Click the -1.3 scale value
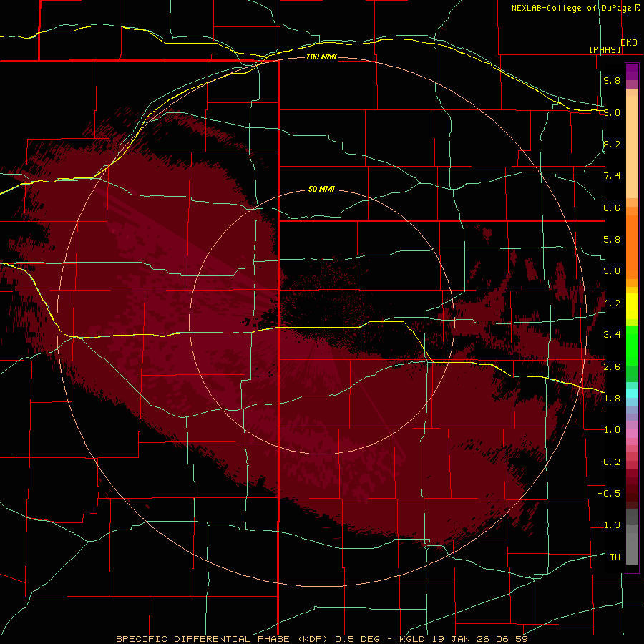Image resolution: width=644 pixels, height=644 pixels. pyautogui.click(x=609, y=525)
